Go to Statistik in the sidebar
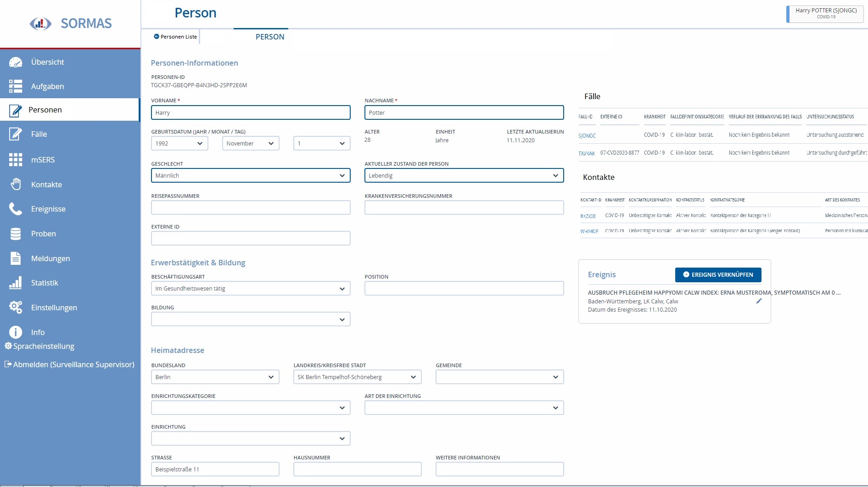This screenshot has width=868, height=487. click(x=45, y=283)
